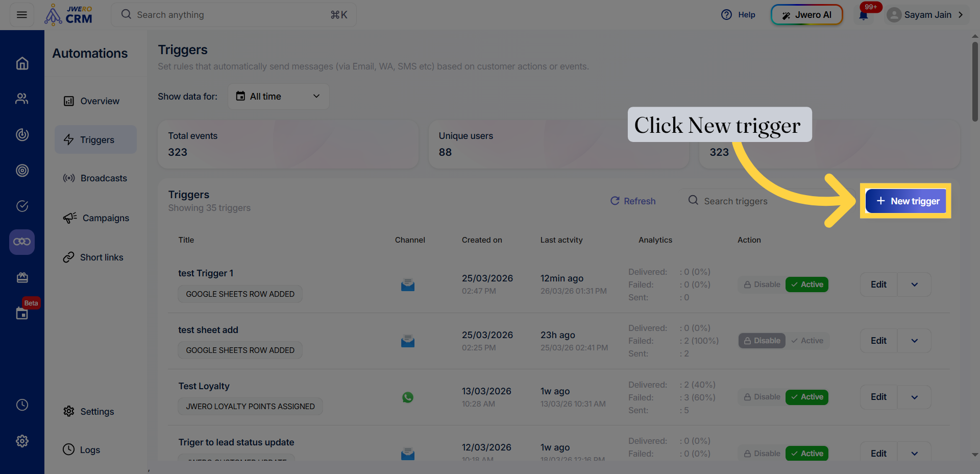The height and width of the screenshot is (474, 980).
Task: Open Campaigns in Automations menu
Action: [95, 218]
